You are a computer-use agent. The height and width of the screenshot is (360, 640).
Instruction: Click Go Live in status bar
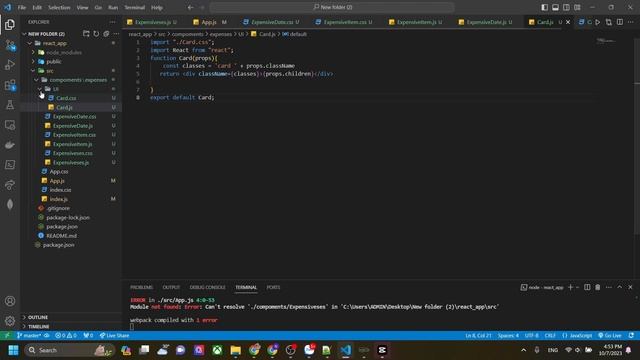pos(610,336)
